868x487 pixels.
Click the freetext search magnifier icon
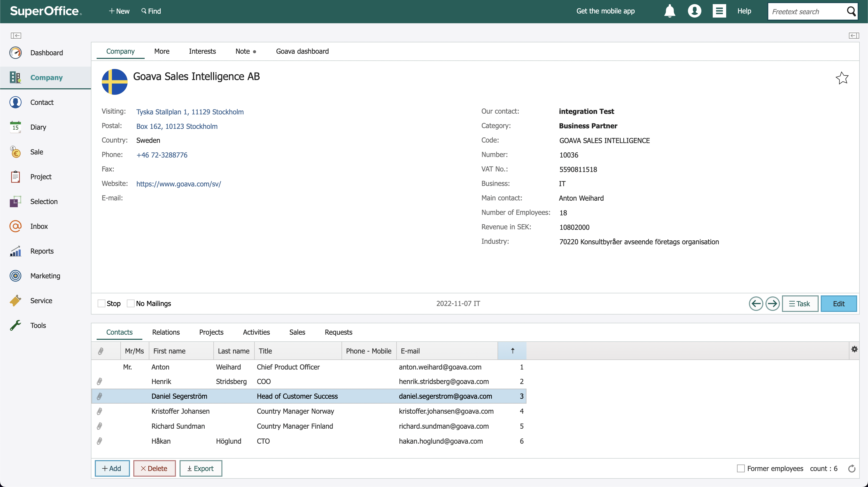(851, 11)
